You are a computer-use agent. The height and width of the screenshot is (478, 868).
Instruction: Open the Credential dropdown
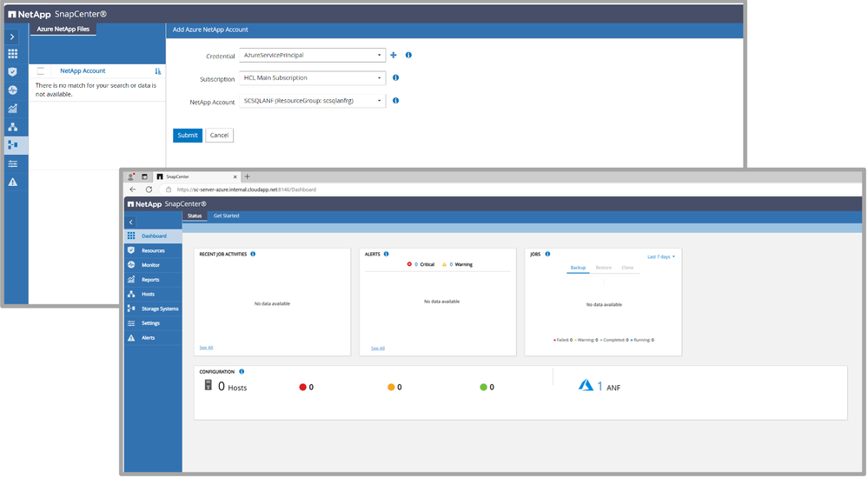pos(312,56)
